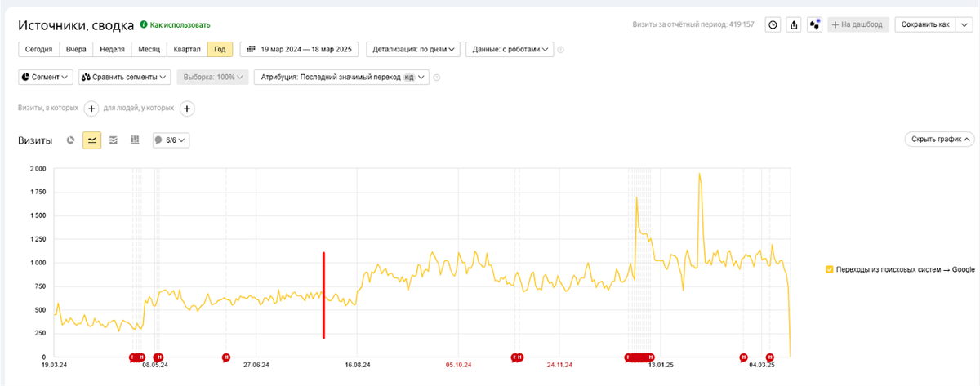This screenshot has height=386, width=980.
Task: Click the 'На дашборд' button
Action: point(858,24)
